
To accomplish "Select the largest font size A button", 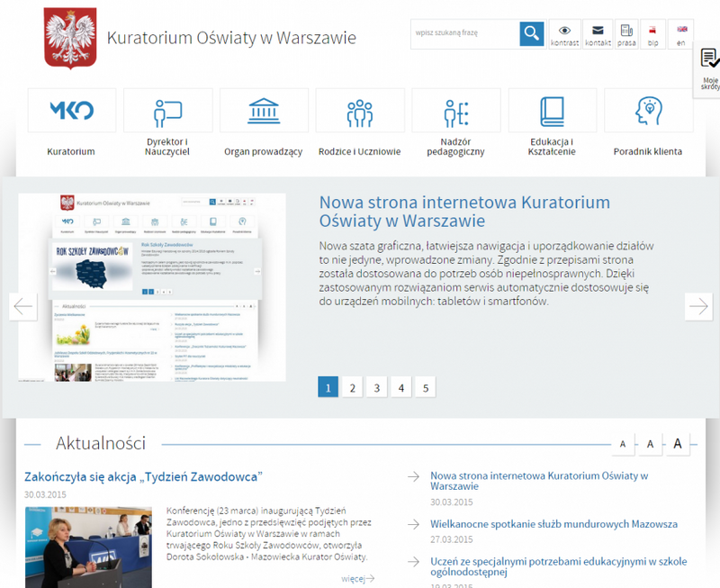I will click(678, 443).
